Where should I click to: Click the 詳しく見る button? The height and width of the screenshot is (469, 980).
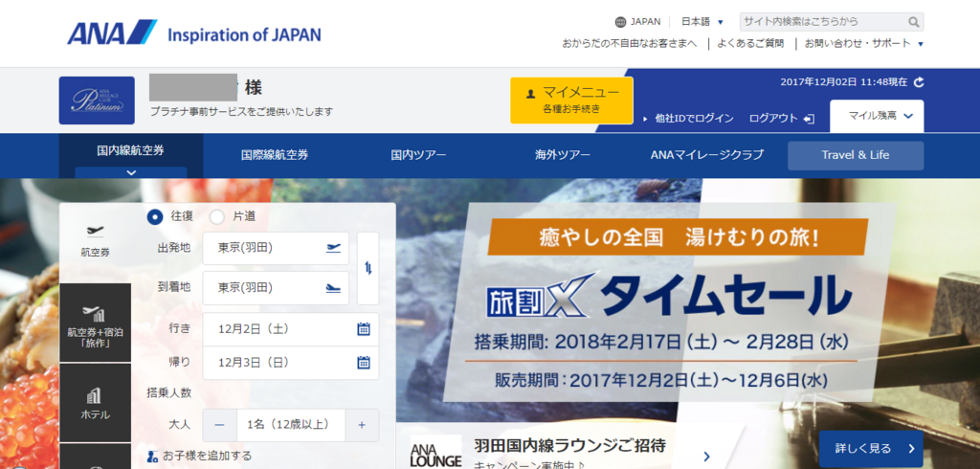[871, 448]
